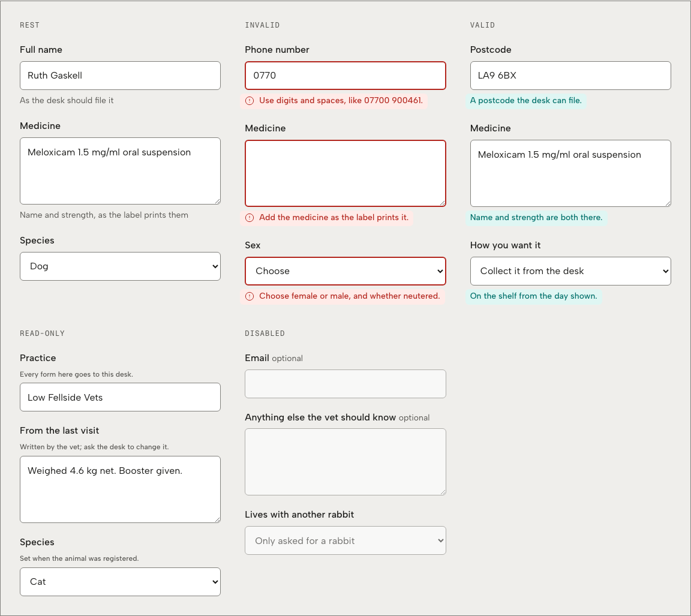This screenshot has height=616, width=691.
Task: Click the 'Every form here goes to this desk' hint
Action: tap(76, 374)
